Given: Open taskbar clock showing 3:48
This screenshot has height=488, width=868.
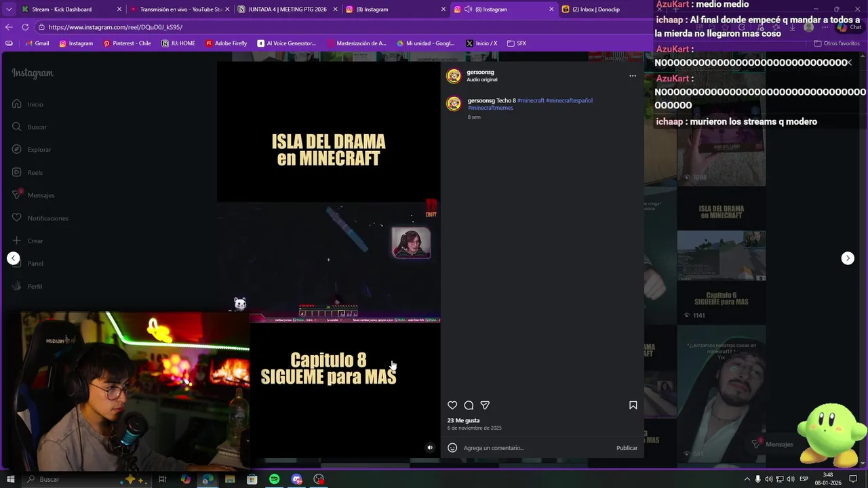Looking at the screenshot, I should pos(828,479).
